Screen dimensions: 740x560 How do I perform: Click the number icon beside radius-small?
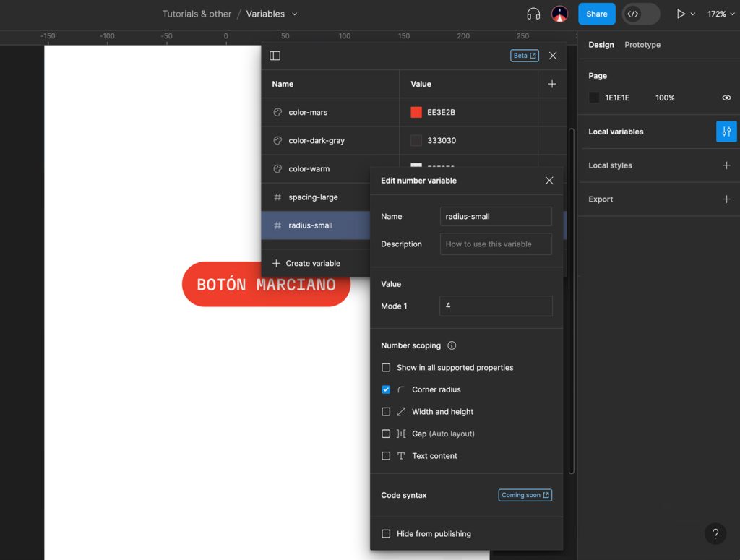tap(278, 225)
